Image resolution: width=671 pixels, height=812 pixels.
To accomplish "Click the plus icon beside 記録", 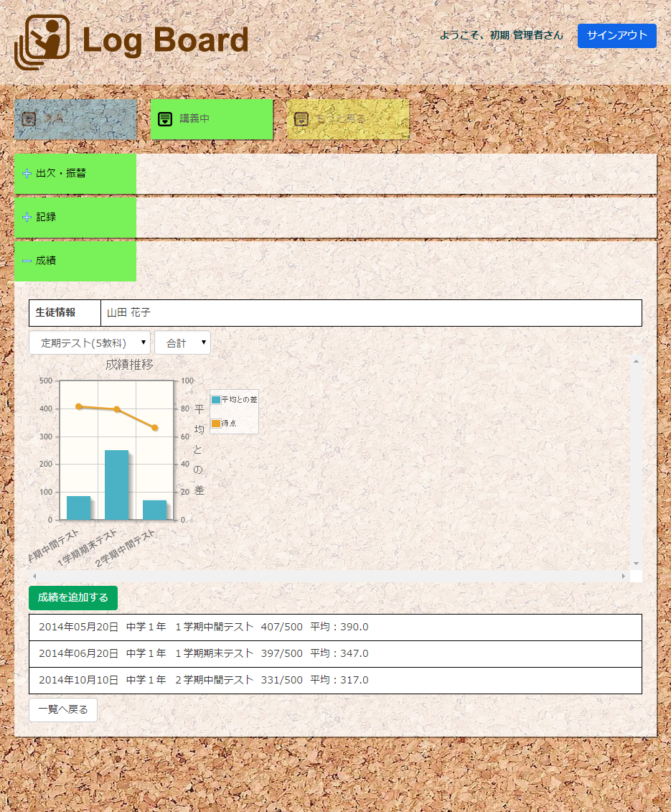I will click(x=27, y=218).
